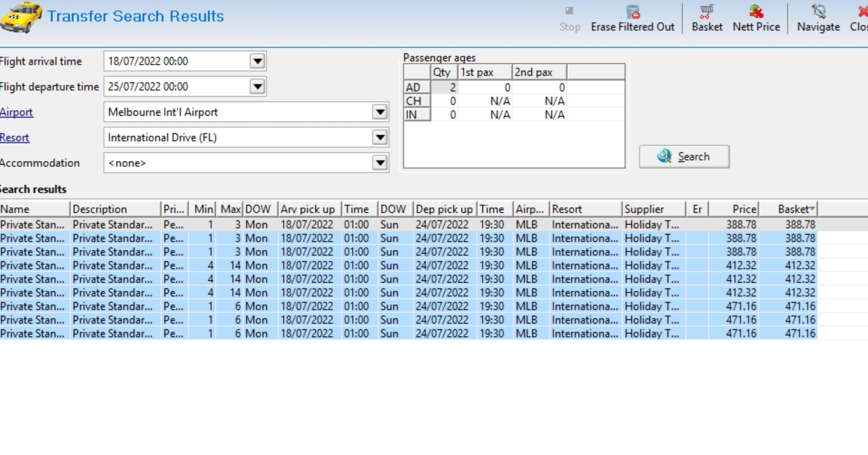Sort results by the Supplier column header
Image resolution: width=868 pixels, height=455 pixels.
[x=654, y=209]
